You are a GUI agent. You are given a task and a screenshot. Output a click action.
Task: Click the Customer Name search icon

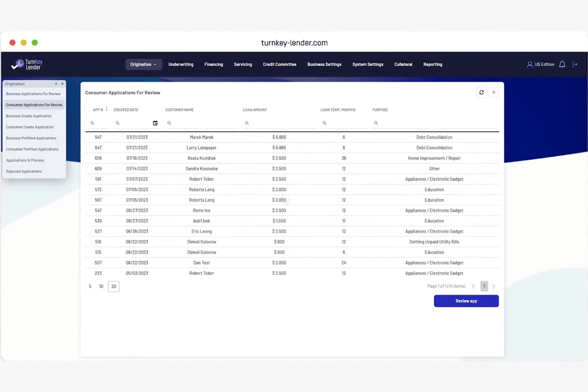tap(169, 123)
